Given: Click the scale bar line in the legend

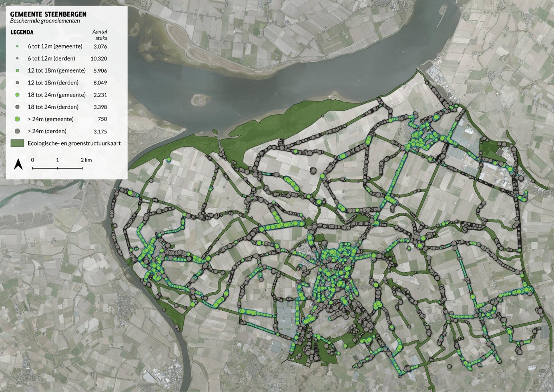Looking at the screenshot, I should (x=57, y=168).
